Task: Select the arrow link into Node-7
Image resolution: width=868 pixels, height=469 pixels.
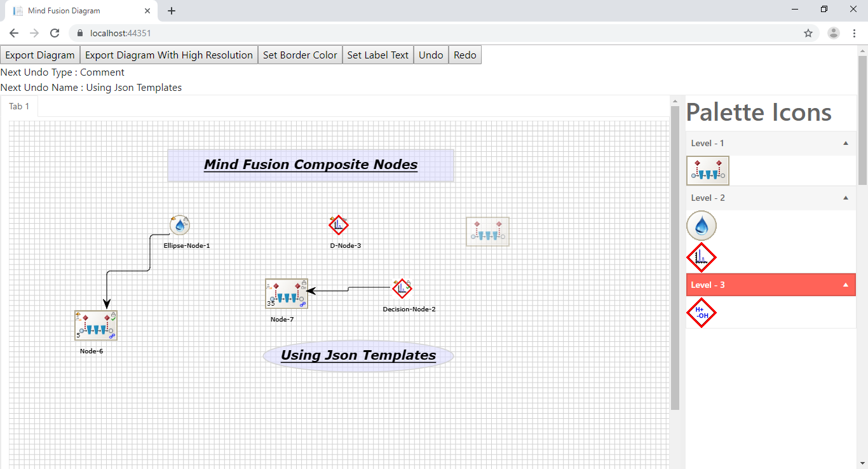Action: 348,290
